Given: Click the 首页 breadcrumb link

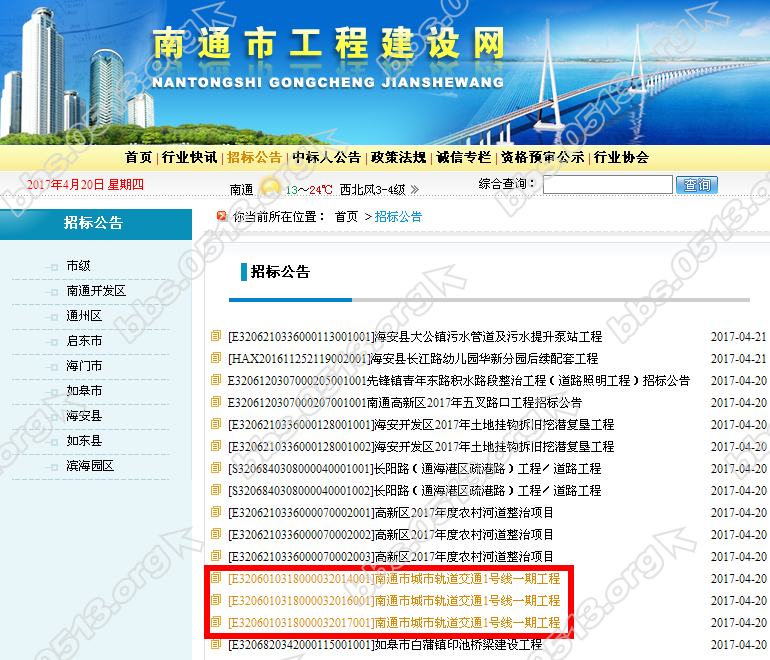Looking at the screenshot, I should 346,216.
